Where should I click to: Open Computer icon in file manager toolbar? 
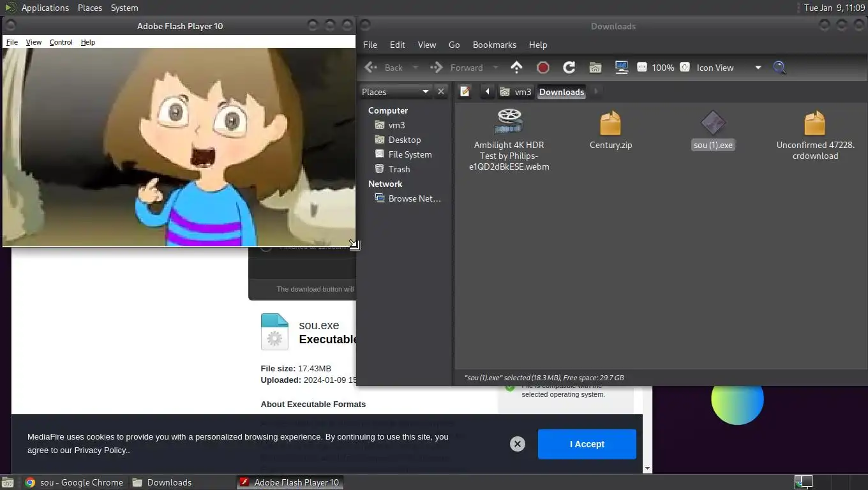(621, 68)
